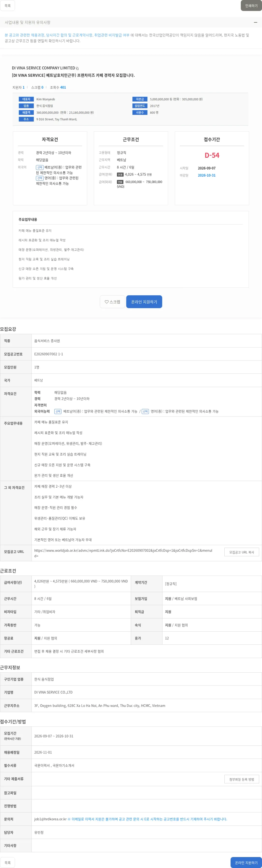Click the 조회수 401 count
This screenshot has width=262, height=868.
(58, 87)
